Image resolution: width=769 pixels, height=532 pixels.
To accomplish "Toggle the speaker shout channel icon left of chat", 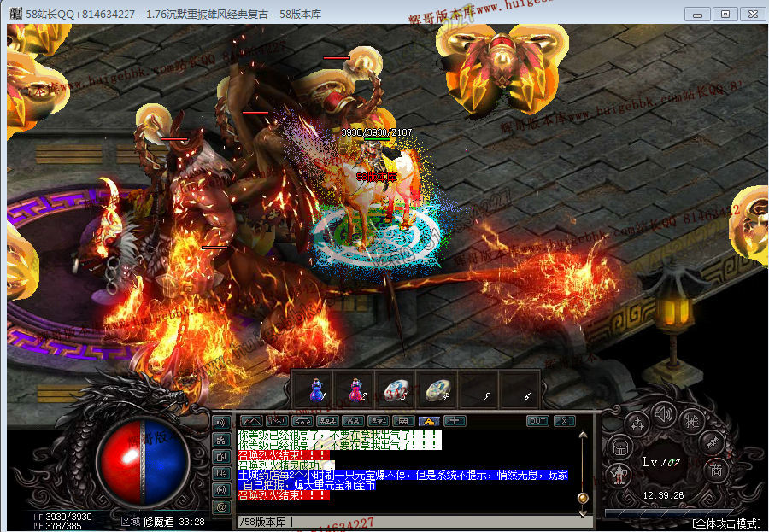I will 221,423.
